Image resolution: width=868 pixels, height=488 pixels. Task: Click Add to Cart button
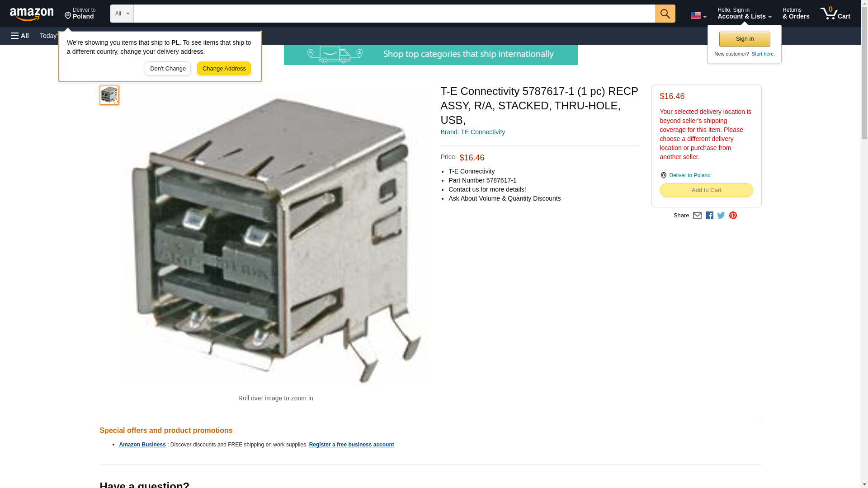point(706,190)
